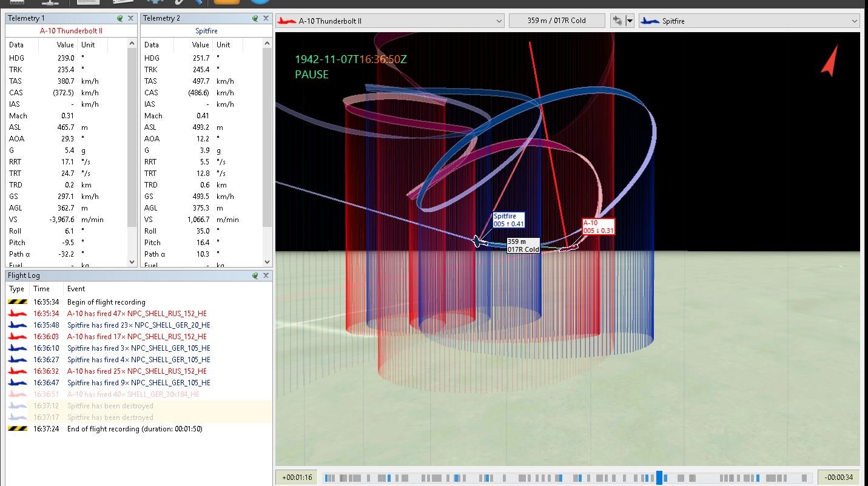
Task: Close the Telemetry 2 panel
Action: [266, 18]
